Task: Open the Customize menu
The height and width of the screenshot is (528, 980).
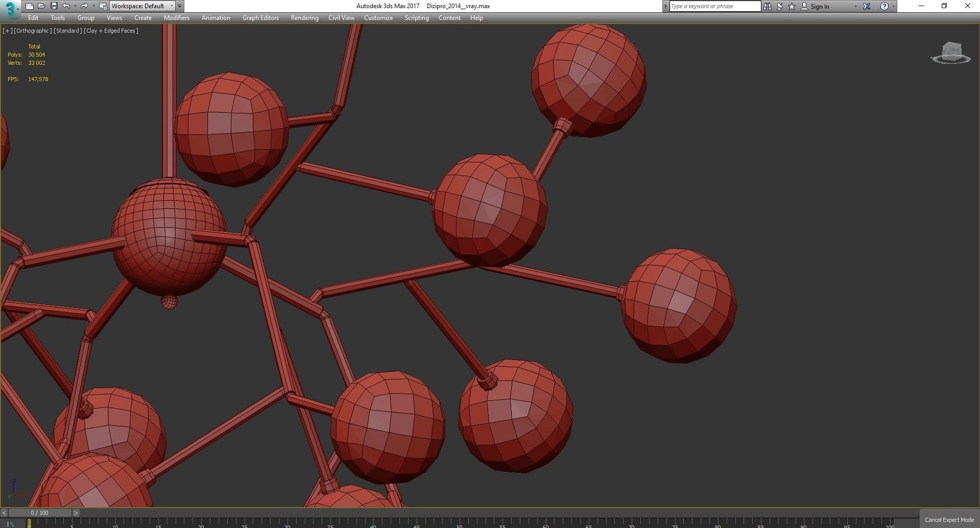Action: click(x=378, y=18)
